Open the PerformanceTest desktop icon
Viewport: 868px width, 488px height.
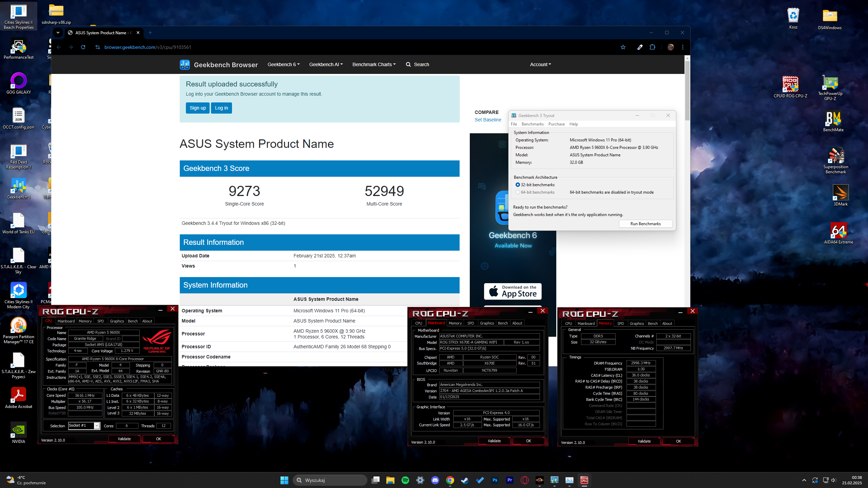click(19, 49)
